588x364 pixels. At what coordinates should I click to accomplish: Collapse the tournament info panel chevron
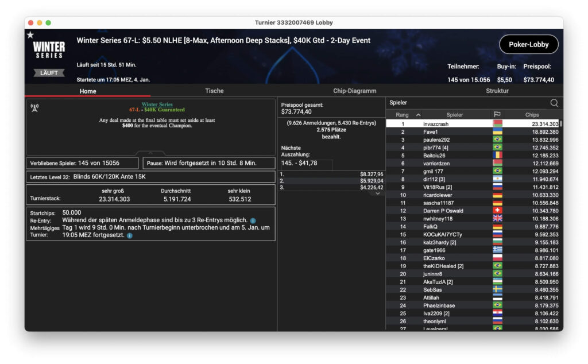150,153
